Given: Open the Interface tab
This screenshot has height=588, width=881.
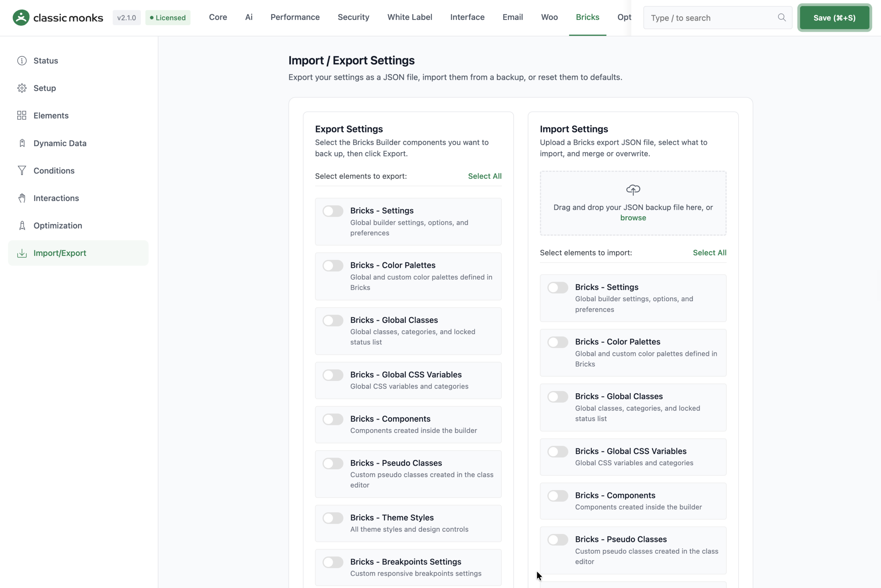Looking at the screenshot, I should coord(467,17).
